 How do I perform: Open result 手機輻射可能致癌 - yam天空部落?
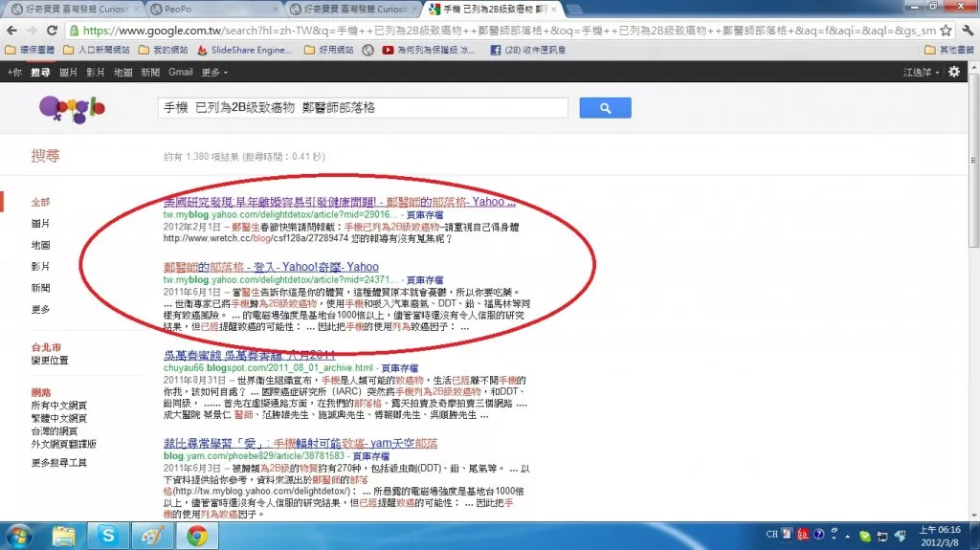pos(300,443)
